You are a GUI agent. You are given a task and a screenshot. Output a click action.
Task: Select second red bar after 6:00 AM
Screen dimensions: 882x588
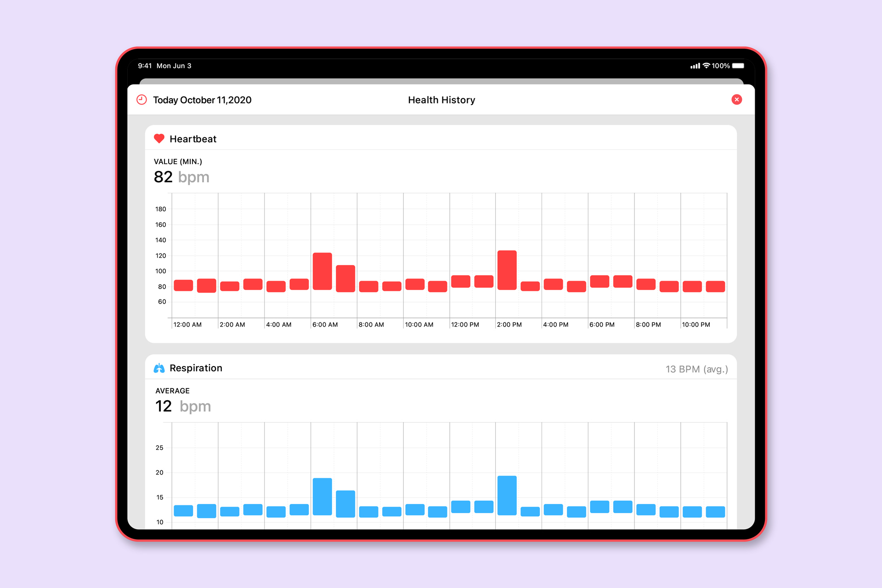(345, 278)
